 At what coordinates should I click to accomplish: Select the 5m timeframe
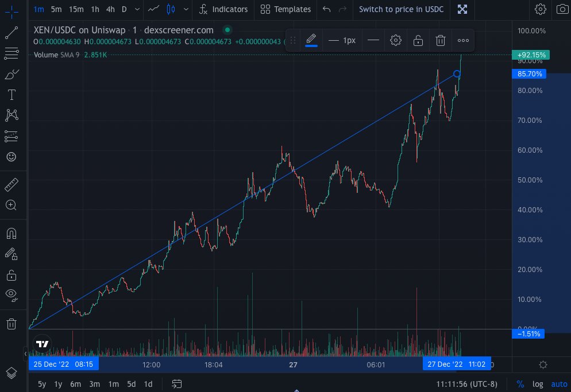click(x=56, y=9)
